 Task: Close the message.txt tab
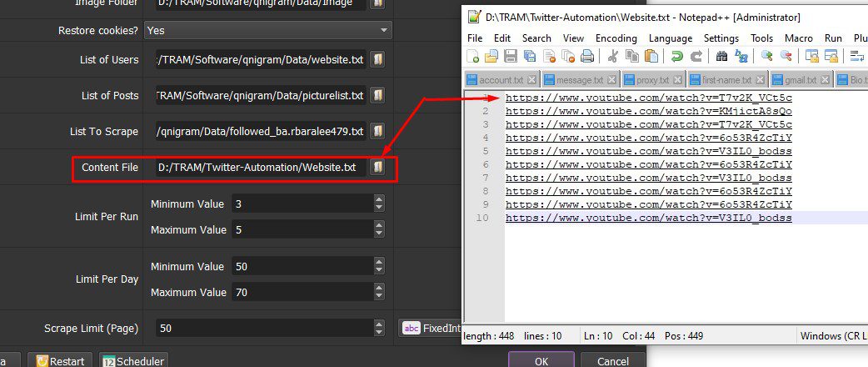point(611,80)
